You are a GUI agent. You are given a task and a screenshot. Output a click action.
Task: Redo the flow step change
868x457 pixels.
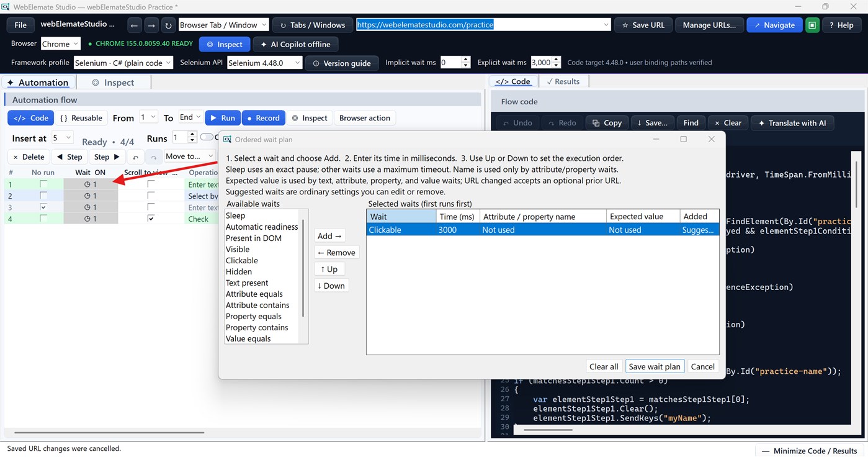coord(153,157)
